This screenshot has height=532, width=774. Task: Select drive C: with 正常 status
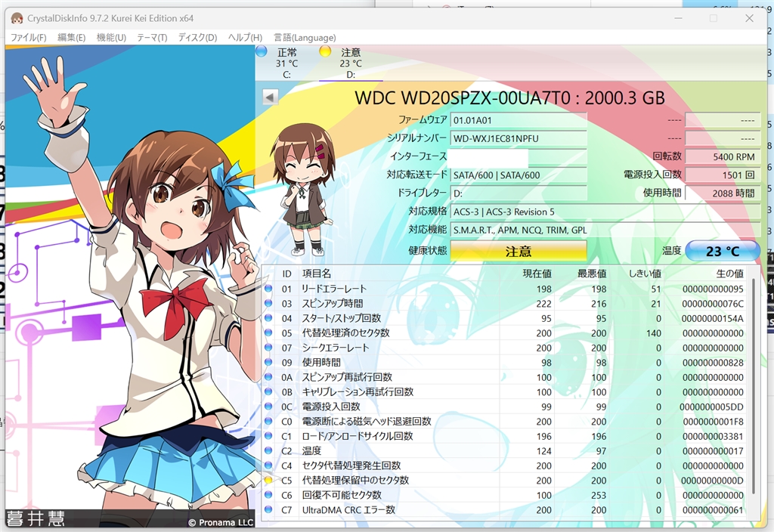[x=286, y=63]
